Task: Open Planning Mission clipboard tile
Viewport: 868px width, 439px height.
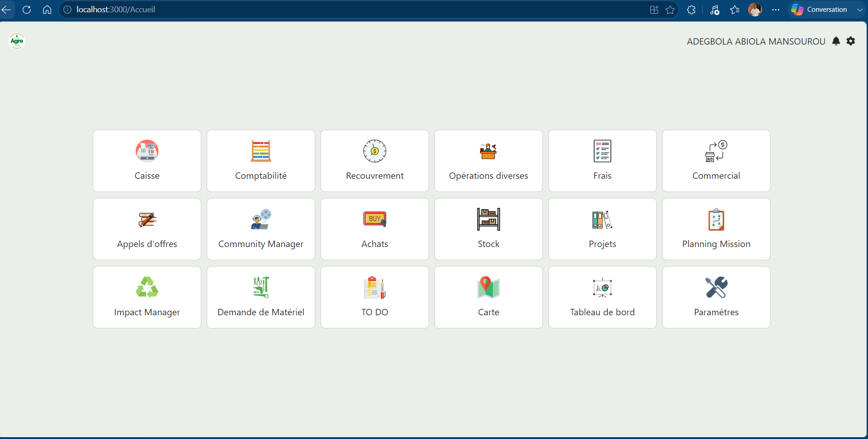Action: click(716, 229)
